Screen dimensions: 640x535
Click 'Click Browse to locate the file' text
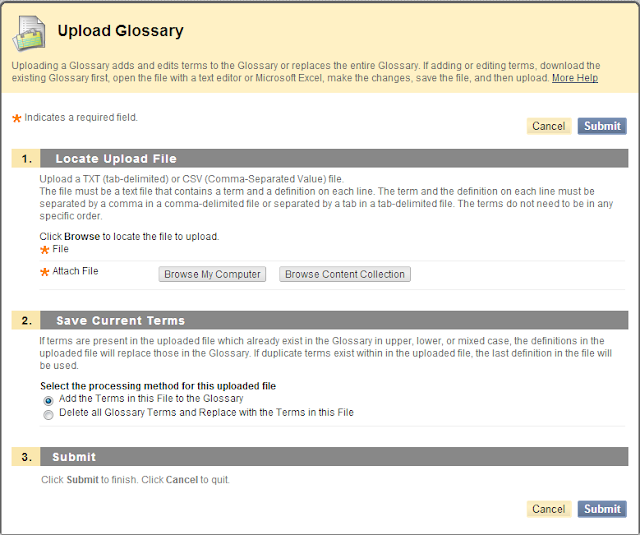pyautogui.click(x=129, y=237)
